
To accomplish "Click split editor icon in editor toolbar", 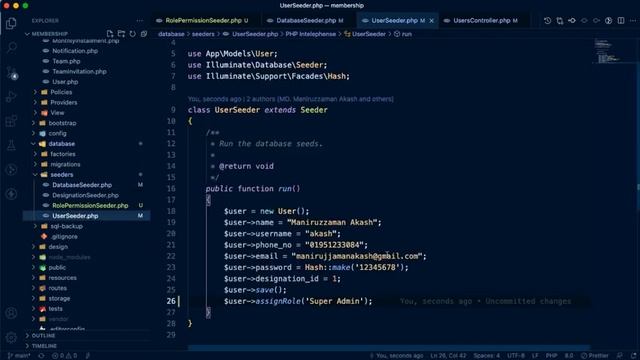I will click(621, 20).
